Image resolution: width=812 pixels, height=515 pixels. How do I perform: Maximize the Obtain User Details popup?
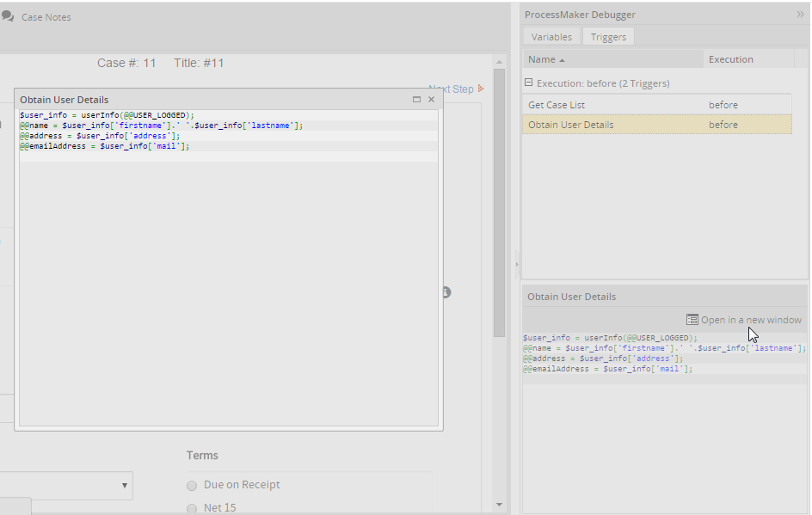point(417,100)
